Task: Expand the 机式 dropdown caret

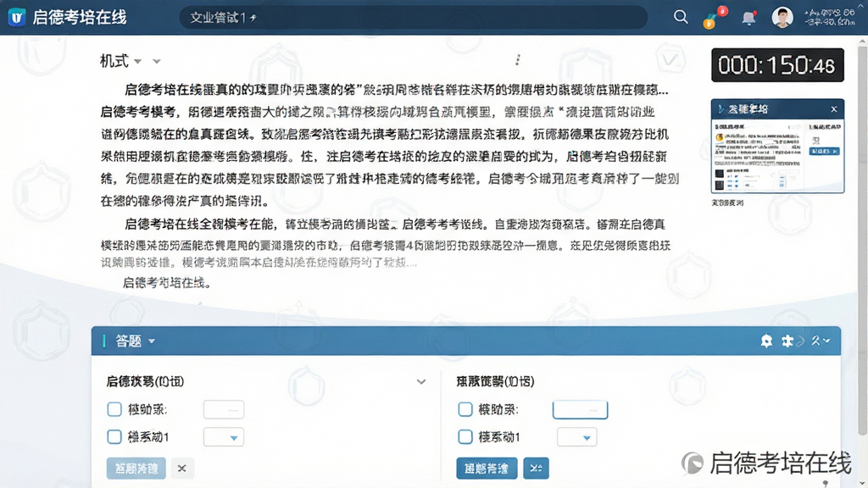Action: point(138,61)
